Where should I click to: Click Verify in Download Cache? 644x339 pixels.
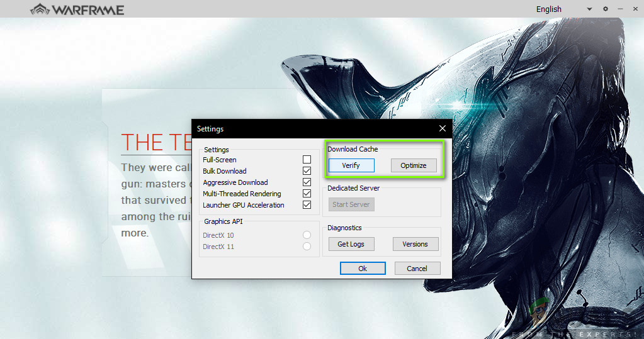click(351, 165)
